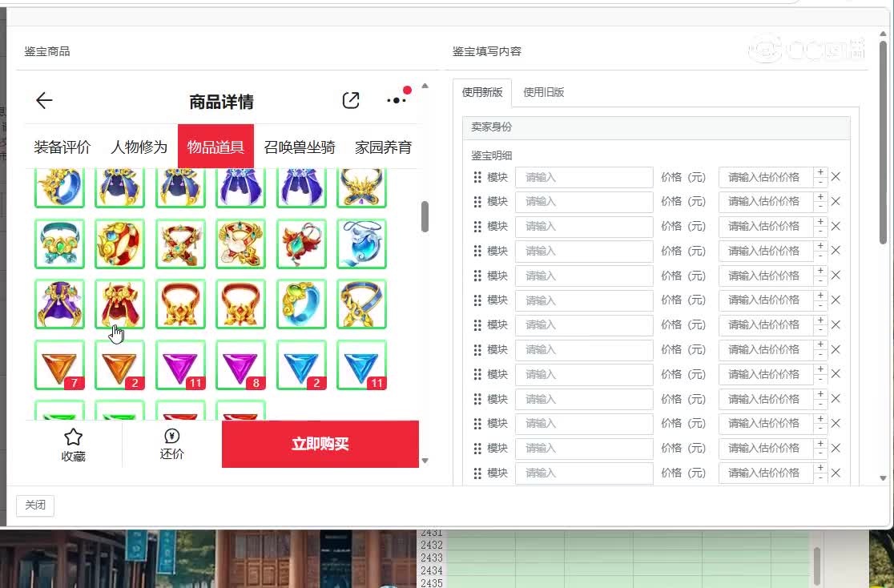Switch to the 人物修为 tab
The height and width of the screenshot is (588, 894).
pyautogui.click(x=139, y=147)
